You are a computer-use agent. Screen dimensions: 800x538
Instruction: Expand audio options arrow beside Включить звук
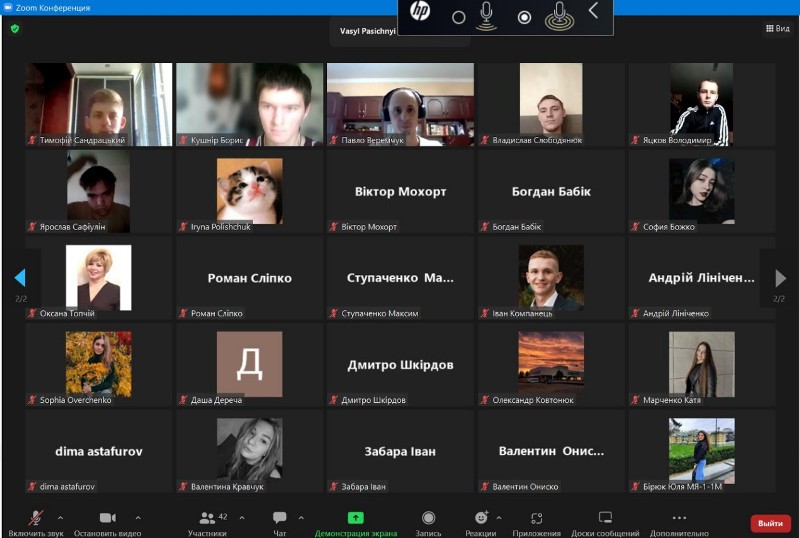60,517
